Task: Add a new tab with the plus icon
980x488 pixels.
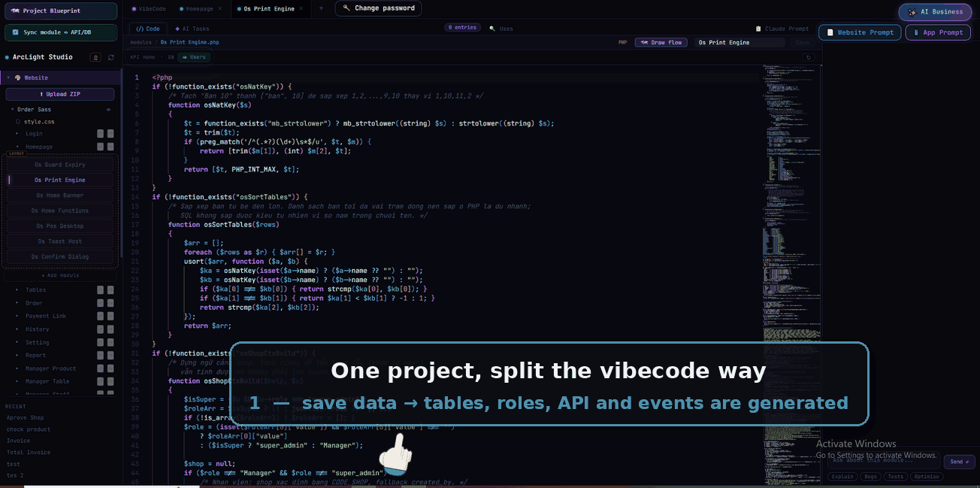Action: point(322,8)
